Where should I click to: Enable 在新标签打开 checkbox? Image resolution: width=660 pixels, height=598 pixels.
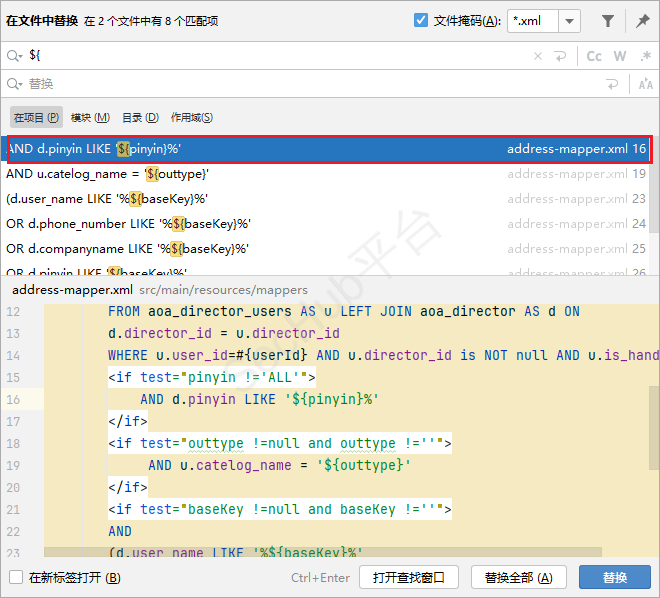click(x=16, y=577)
